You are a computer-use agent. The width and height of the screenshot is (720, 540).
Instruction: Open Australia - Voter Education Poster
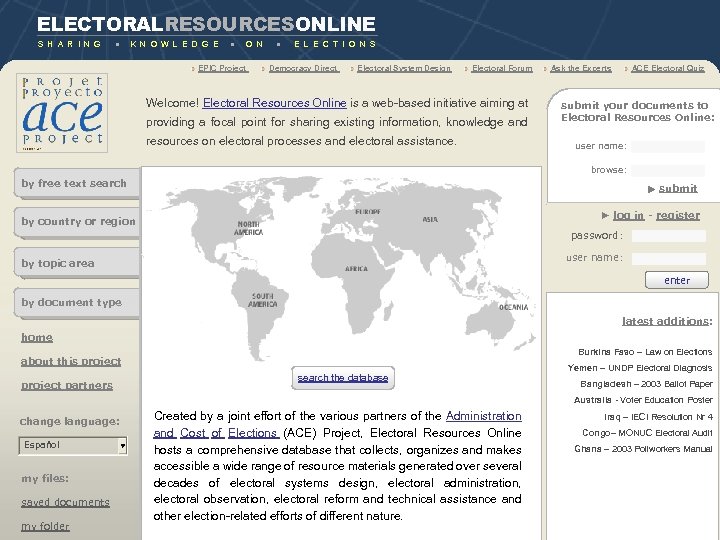[643, 400]
